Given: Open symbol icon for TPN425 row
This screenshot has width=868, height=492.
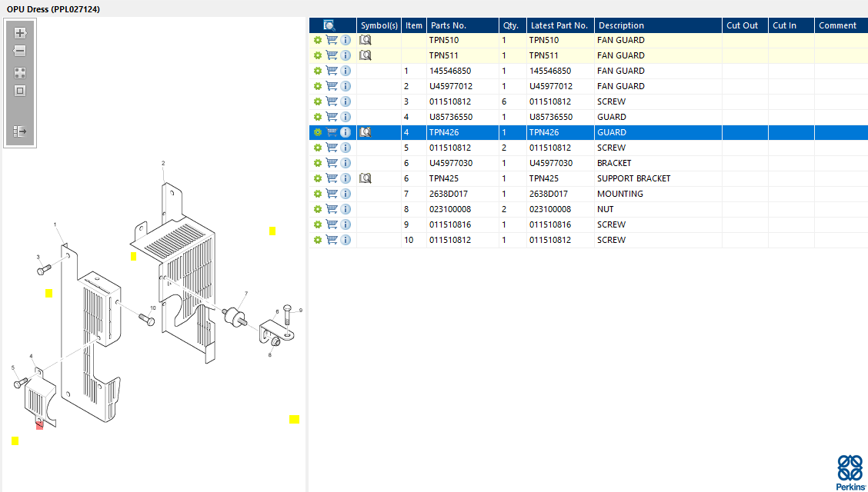Looking at the screenshot, I should (366, 178).
